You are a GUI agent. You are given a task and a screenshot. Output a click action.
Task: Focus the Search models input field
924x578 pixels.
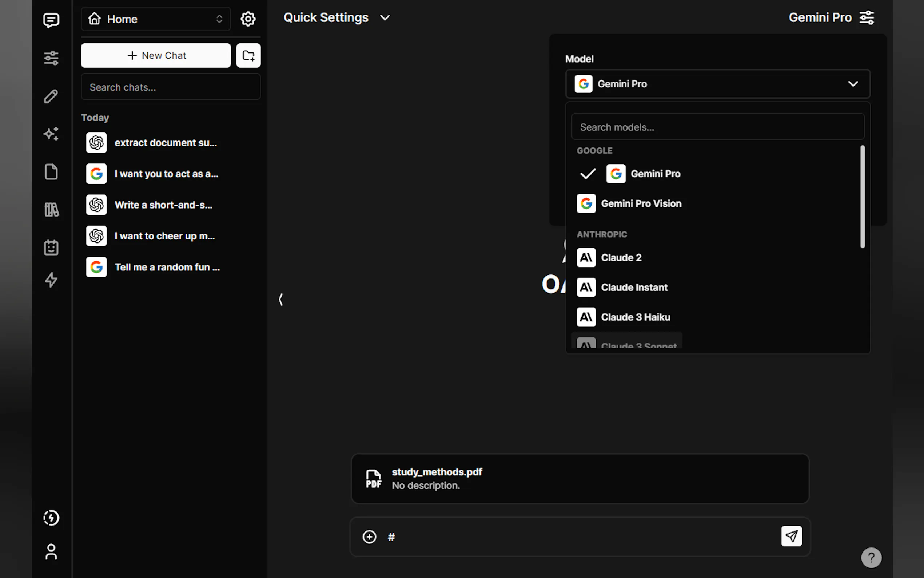[x=717, y=127]
